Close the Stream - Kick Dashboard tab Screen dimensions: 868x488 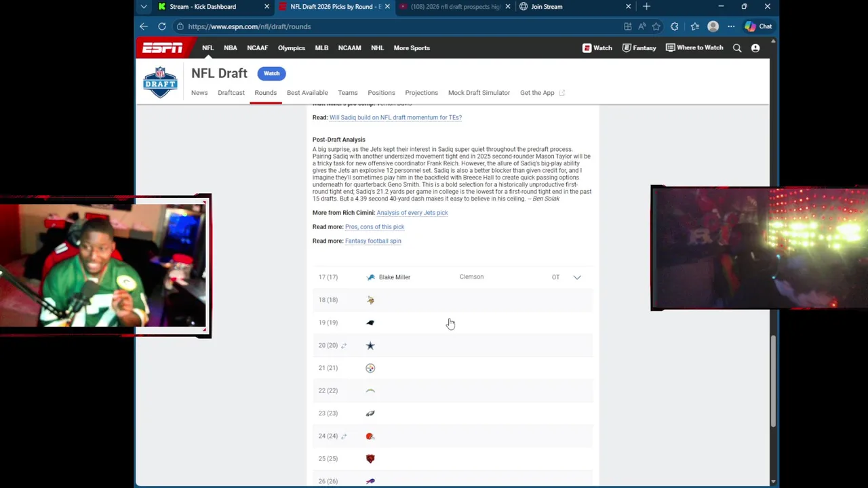tap(267, 7)
